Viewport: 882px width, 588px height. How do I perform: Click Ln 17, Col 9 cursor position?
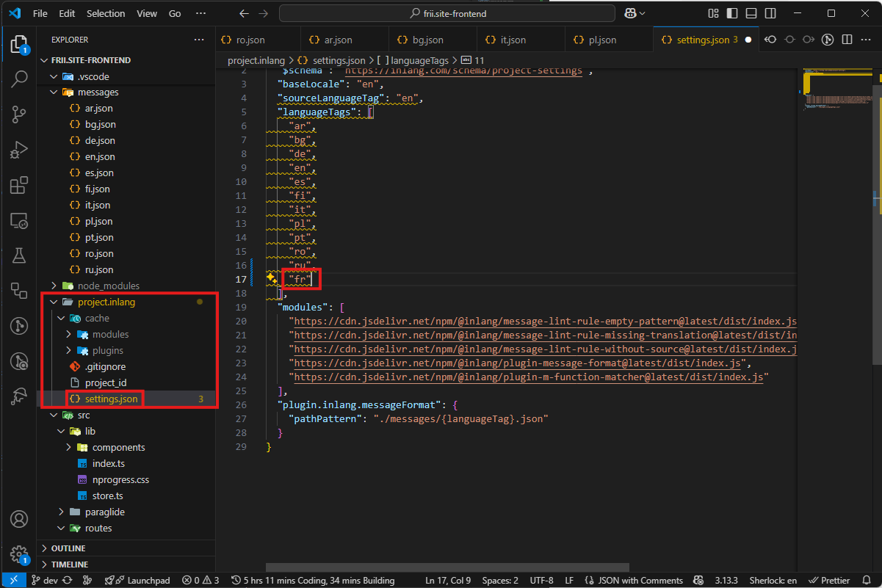coord(448,580)
